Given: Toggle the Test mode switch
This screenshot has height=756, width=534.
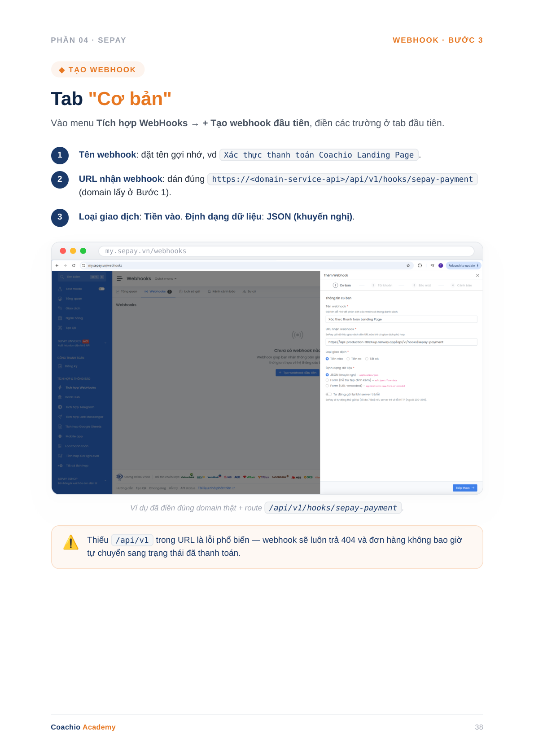Looking at the screenshot, I should pyautogui.click(x=101, y=289).
